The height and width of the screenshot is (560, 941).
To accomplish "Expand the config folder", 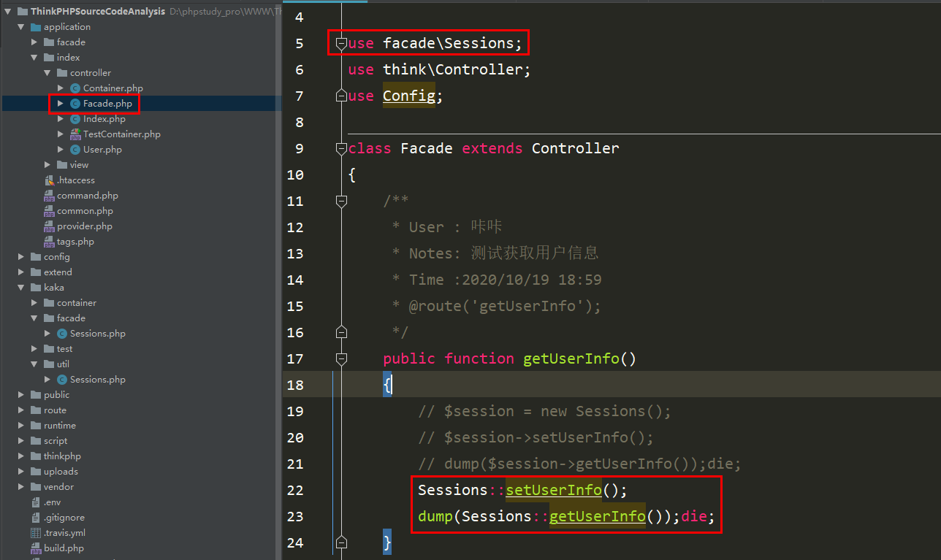I will (x=21, y=257).
